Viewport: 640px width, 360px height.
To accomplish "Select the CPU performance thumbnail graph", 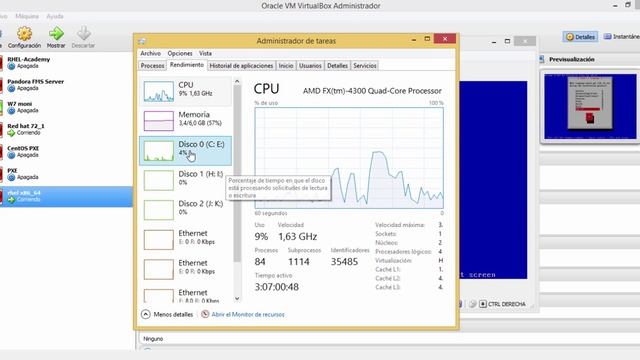I will (159, 91).
